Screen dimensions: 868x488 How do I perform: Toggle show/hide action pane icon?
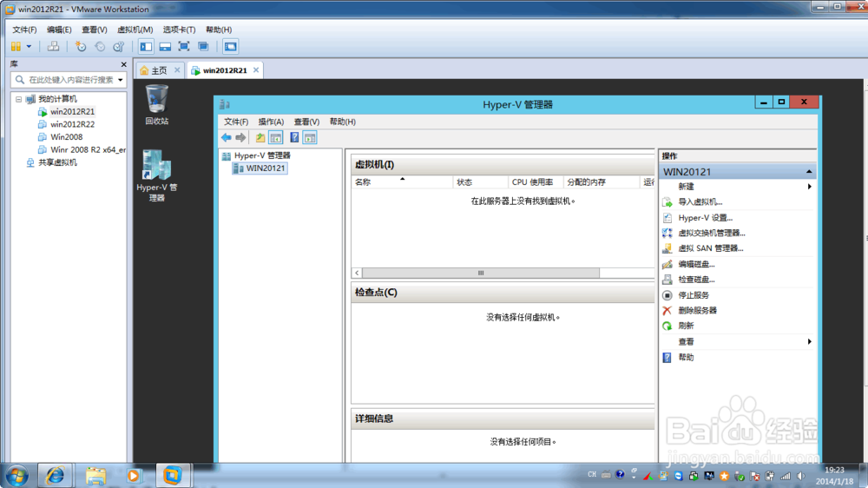click(x=310, y=137)
